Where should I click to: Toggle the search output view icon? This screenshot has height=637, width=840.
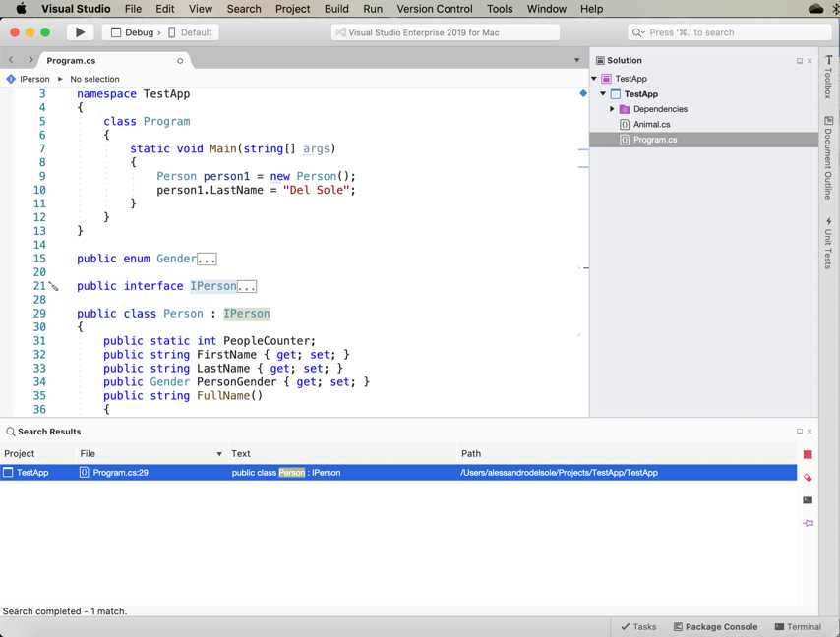point(808,500)
